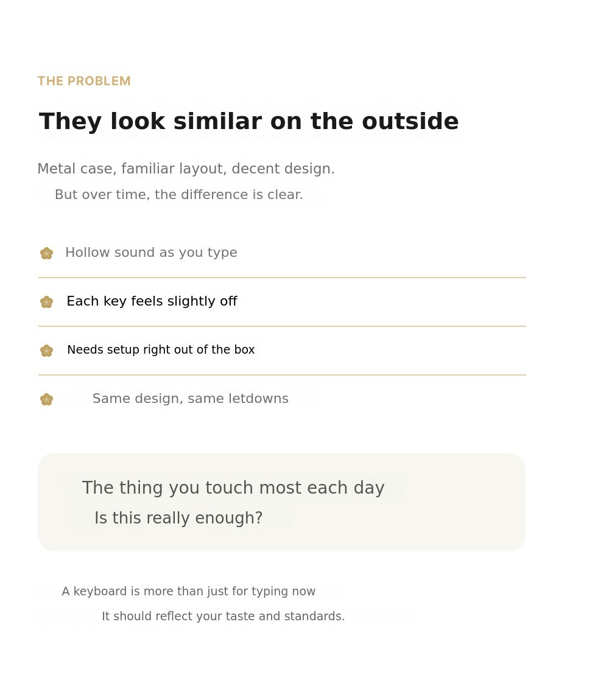Click But over time sentence
Viewport: 609px width, 700px height.
point(178,195)
